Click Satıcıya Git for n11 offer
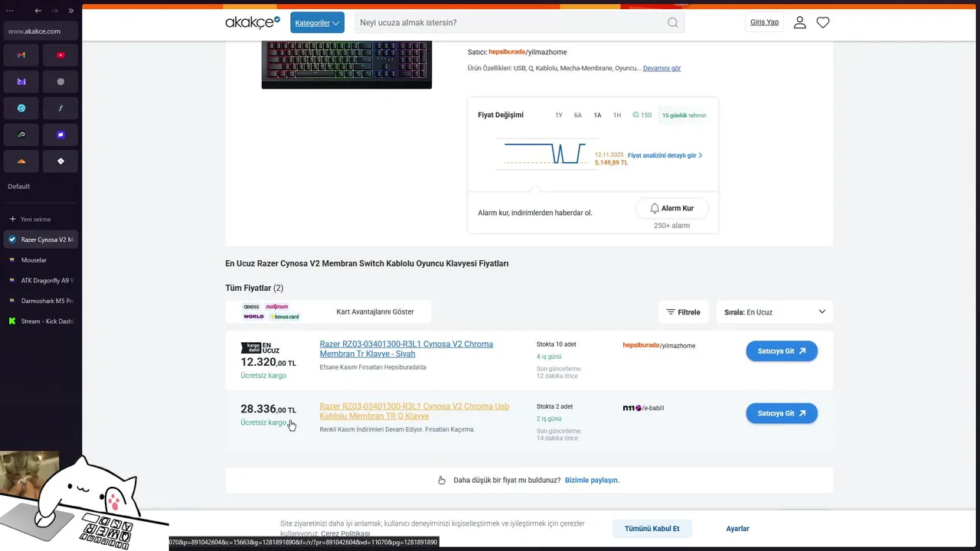The image size is (980, 551). coord(782,413)
